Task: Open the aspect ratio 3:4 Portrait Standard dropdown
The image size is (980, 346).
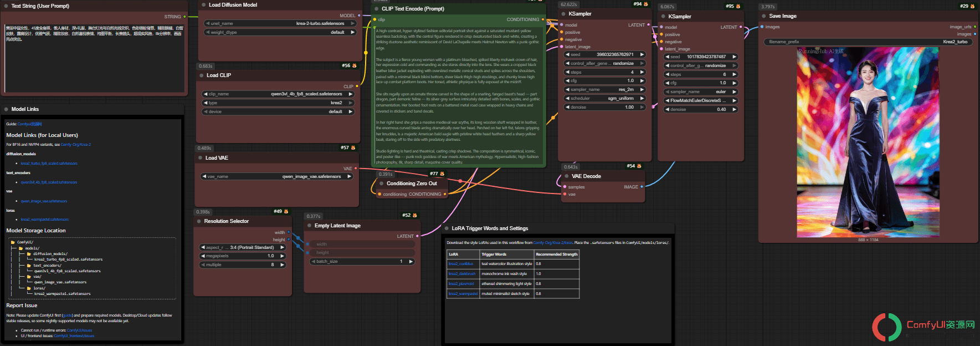Action: pos(243,247)
